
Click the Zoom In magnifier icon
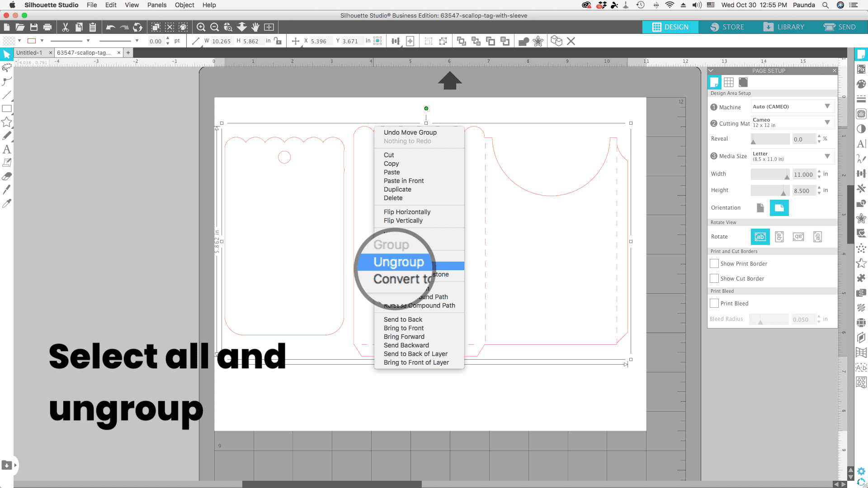pyautogui.click(x=201, y=27)
